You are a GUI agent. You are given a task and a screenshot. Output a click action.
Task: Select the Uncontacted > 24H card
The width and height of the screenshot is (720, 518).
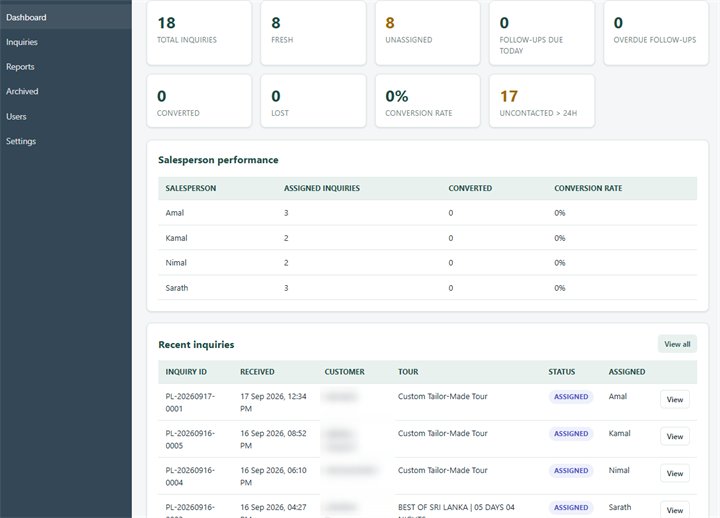[542, 101]
